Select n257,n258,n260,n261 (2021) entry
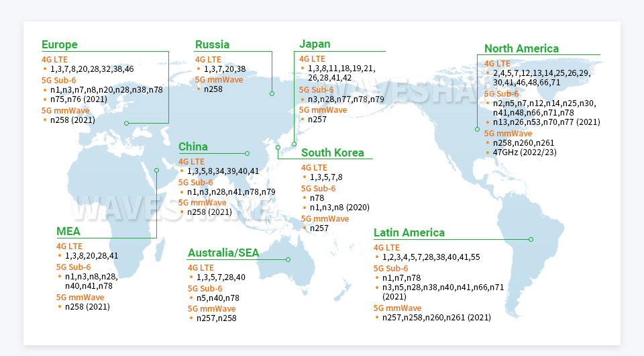Screen dimensions: 644x356 point(437,317)
